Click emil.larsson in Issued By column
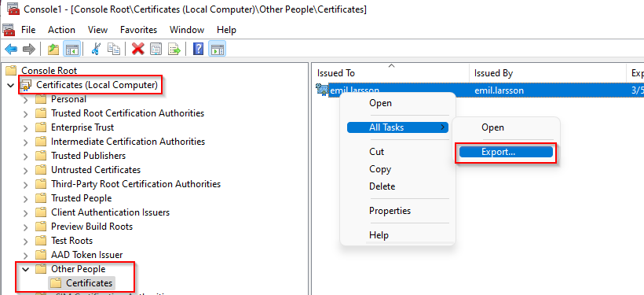This screenshot has width=644, height=295. point(499,90)
